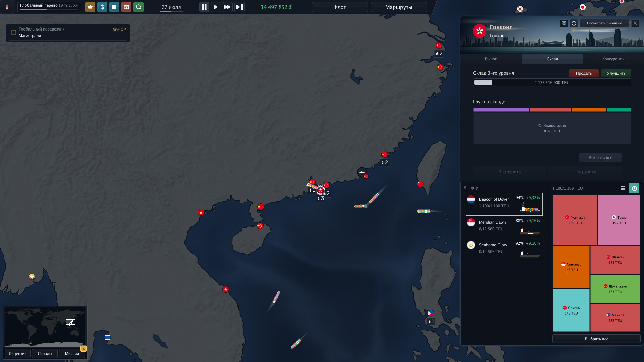Select Шэньчжэнь 133 TEU cargo tile
Viewport: 644px width, 362px height.
pyautogui.click(x=615, y=289)
